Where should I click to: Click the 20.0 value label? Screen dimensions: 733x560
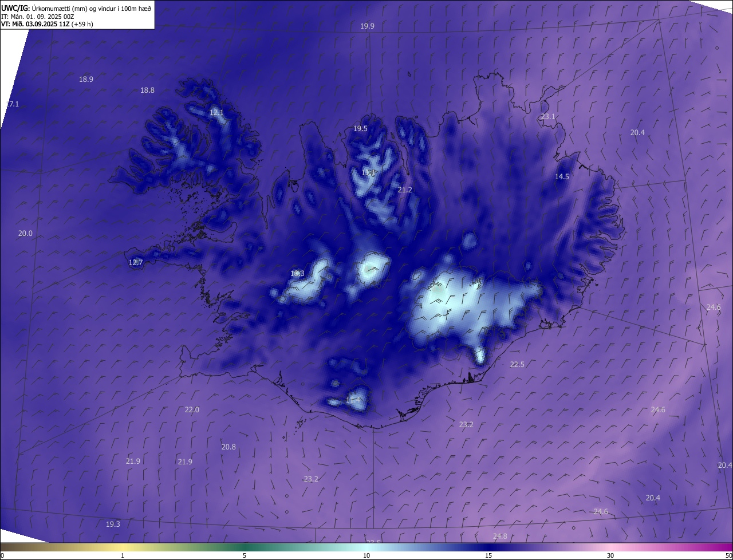click(x=25, y=233)
